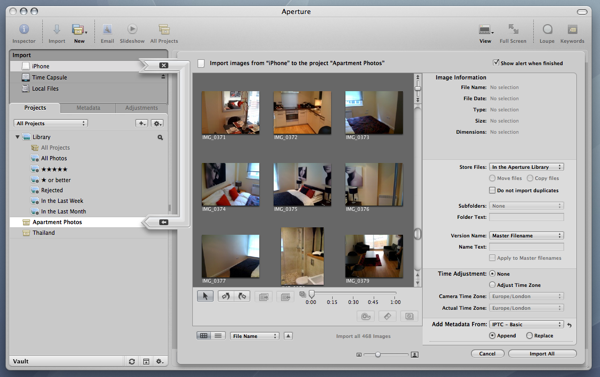Toggle Apply to Master filenames
This screenshot has width=600, height=377.
[492, 258]
